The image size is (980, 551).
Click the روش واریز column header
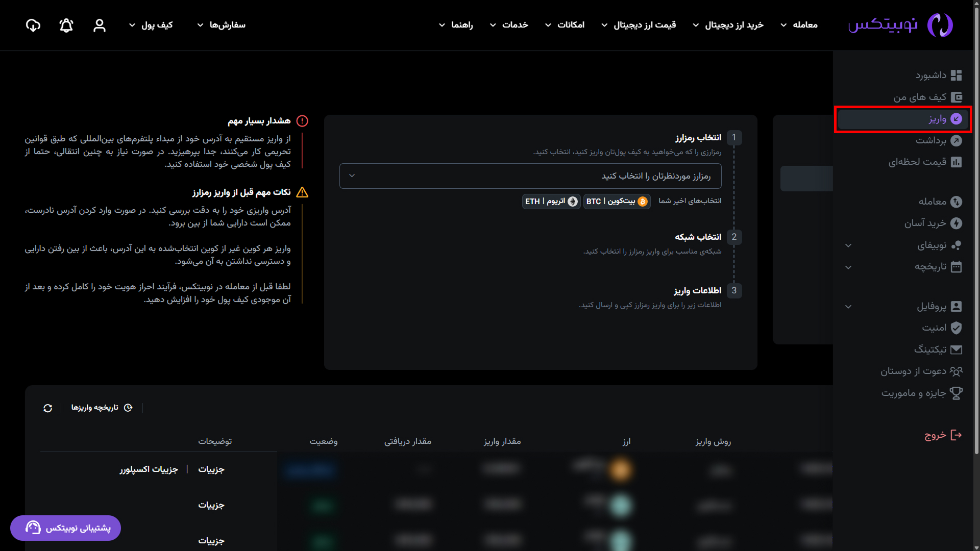[713, 441]
